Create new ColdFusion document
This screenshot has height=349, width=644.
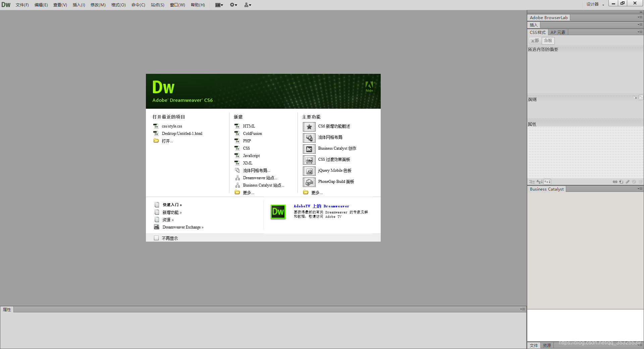tap(252, 134)
